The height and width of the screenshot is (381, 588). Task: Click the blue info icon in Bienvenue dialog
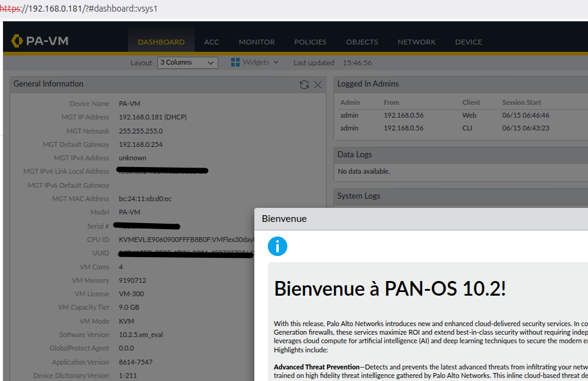tap(278, 246)
